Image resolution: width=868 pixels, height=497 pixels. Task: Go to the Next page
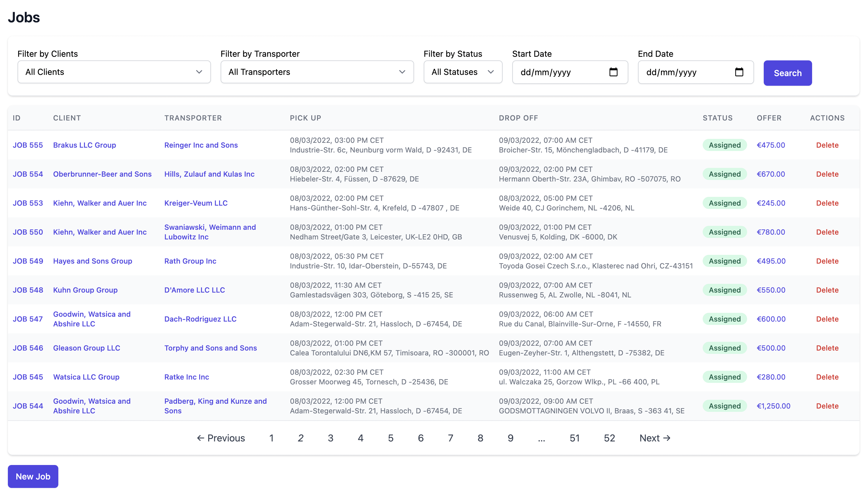[x=655, y=438]
